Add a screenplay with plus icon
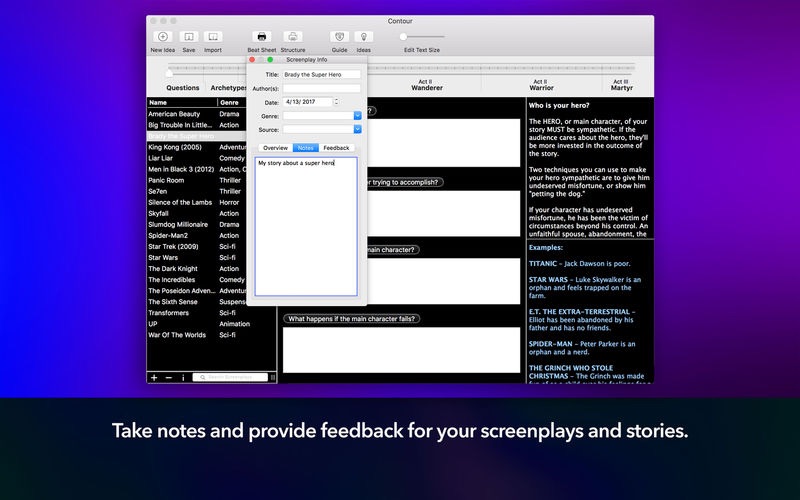The height and width of the screenshot is (500, 800). pos(154,378)
